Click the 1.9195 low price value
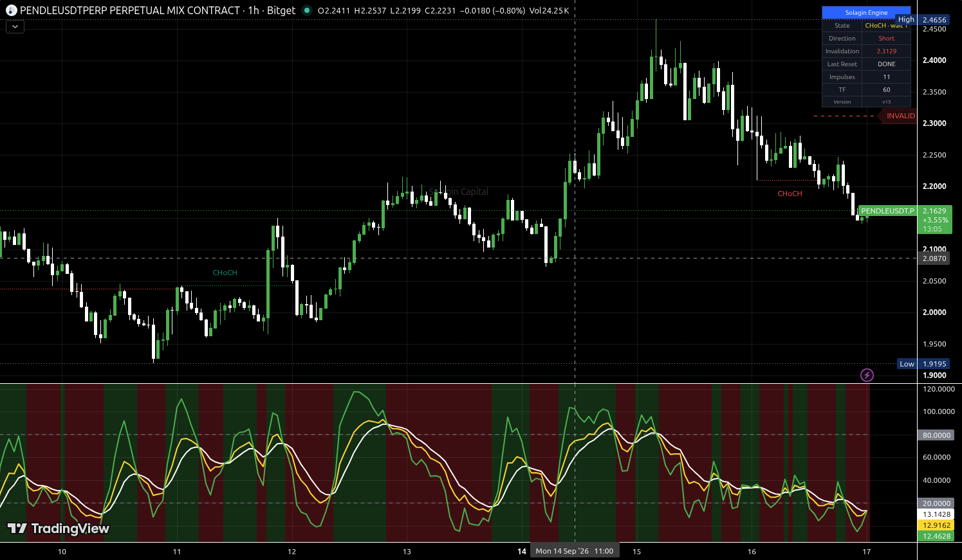The image size is (962, 560). tap(934, 364)
